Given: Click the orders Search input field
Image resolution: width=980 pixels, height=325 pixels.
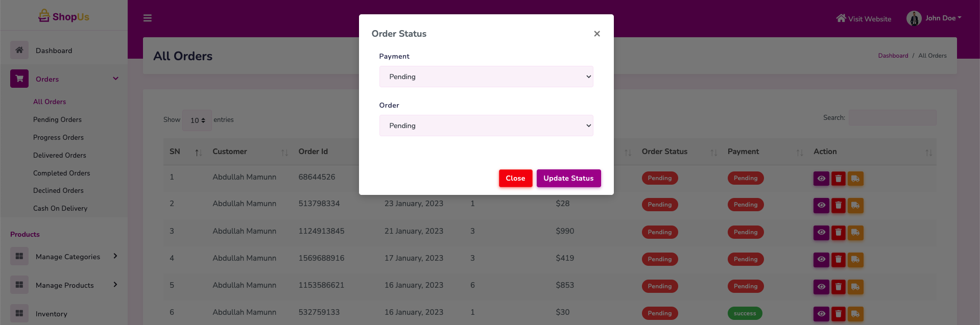Looking at the screenshot, I should [x=892, y=118].
